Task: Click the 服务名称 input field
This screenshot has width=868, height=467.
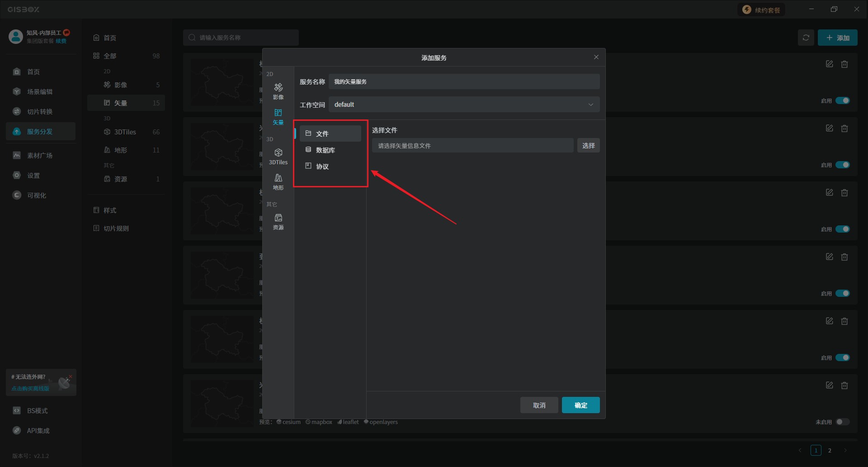Action: pos(464,82)
